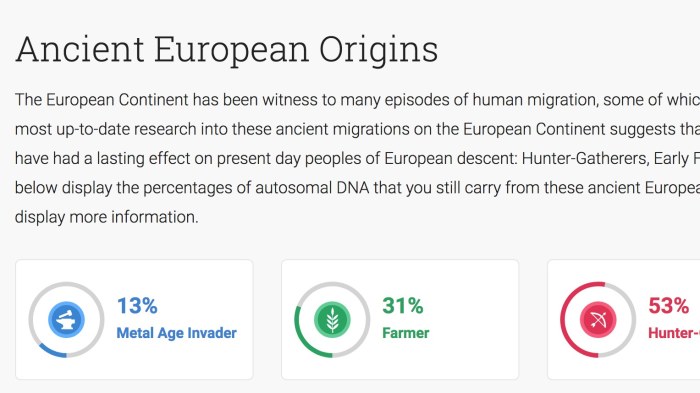Click the paragraph line starting 'The European Continent'
The height and width of the screenshot is (393, 700).
(x=357, y=100)
